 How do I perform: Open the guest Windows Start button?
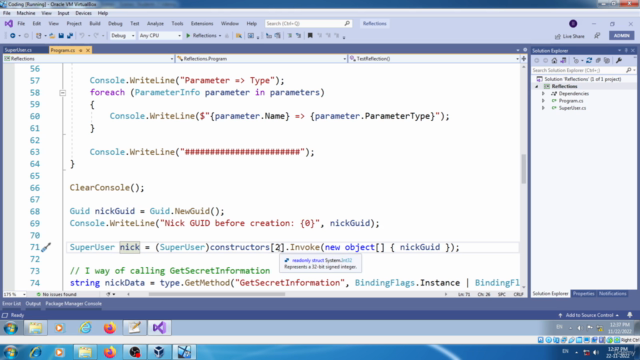(11, 328)
